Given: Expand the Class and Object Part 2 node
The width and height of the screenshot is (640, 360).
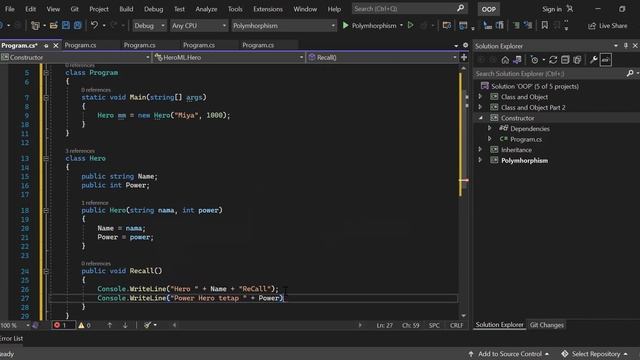Looking at the screenshot, I should [x=480, y=107].
